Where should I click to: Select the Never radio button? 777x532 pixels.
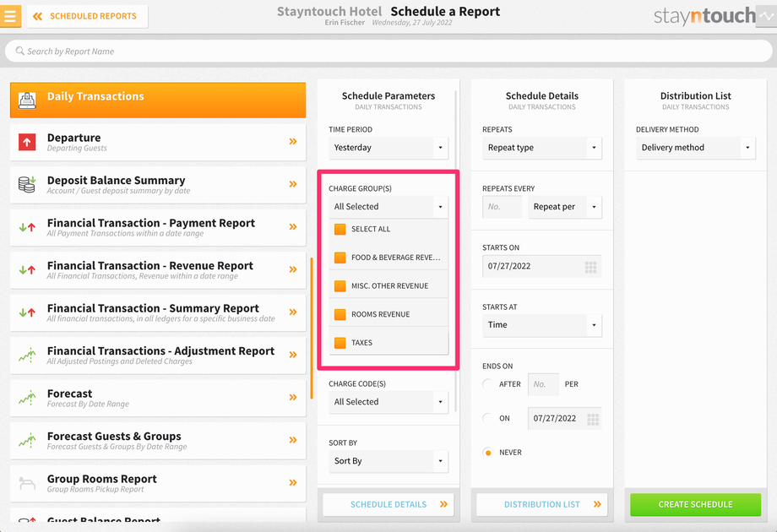[488, 453]
